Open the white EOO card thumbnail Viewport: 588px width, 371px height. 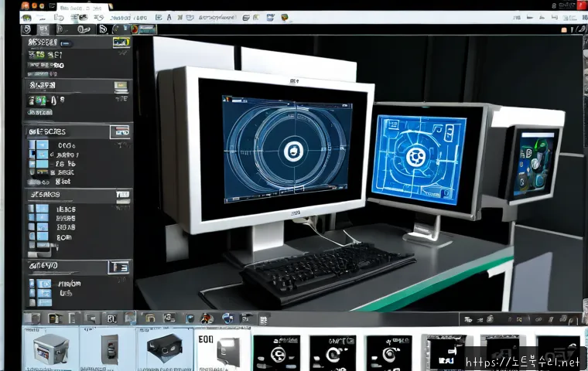coord(222,351)
